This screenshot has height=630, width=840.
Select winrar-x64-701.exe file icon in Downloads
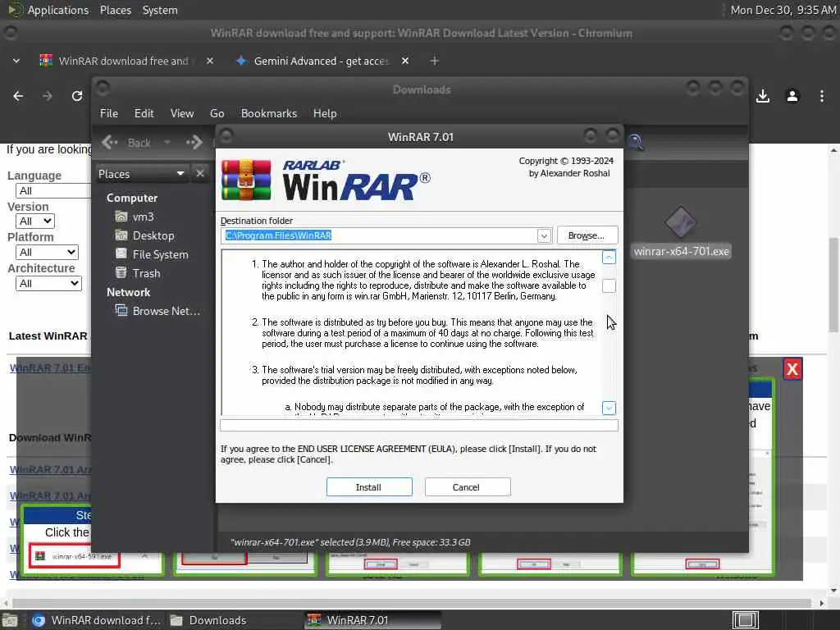(681, 221)
